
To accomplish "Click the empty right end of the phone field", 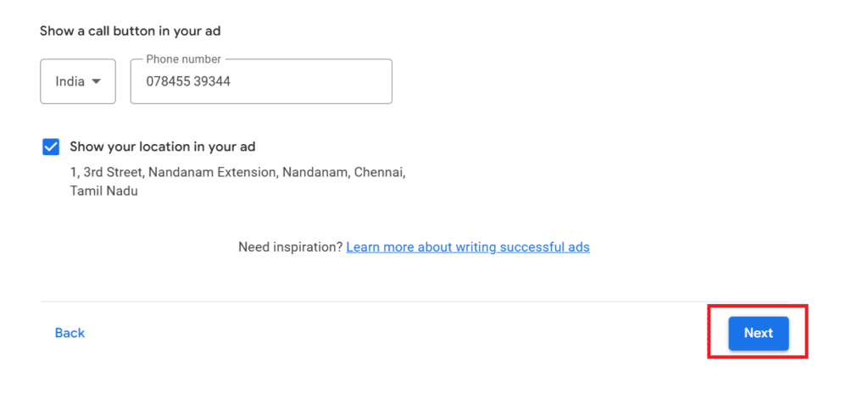I will pyautogui.click(x=356, y=82).
